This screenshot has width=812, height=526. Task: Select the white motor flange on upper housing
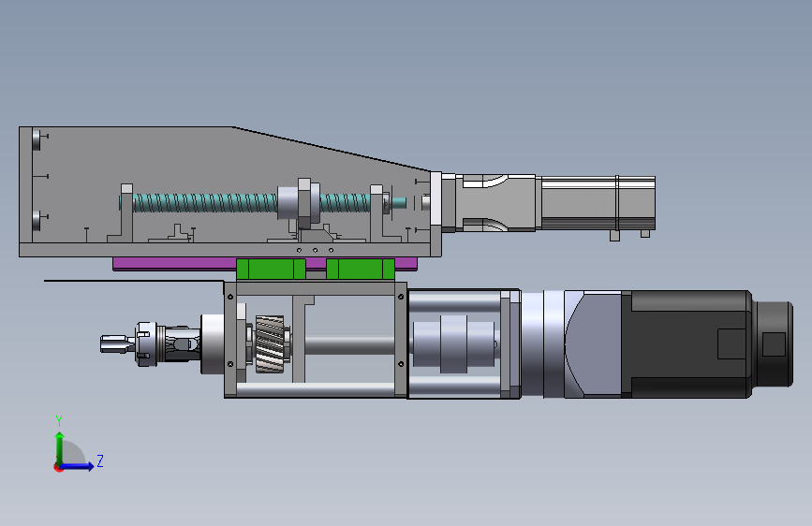436,198
